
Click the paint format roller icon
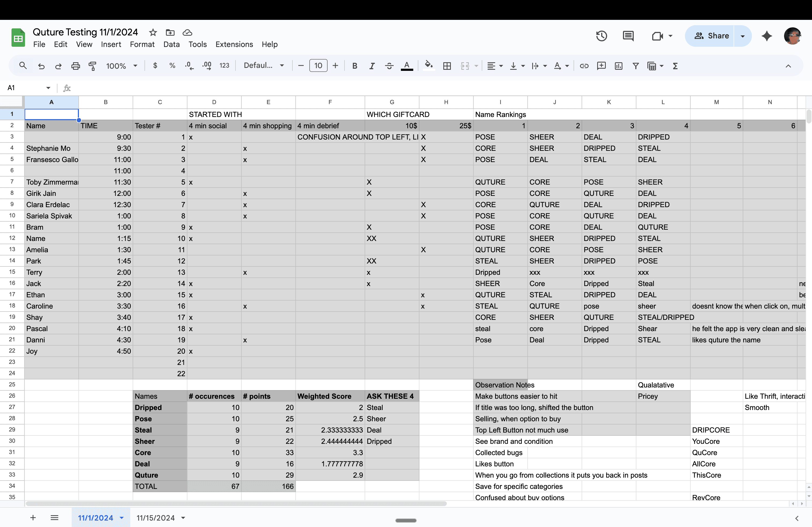[x=92, y=66]
